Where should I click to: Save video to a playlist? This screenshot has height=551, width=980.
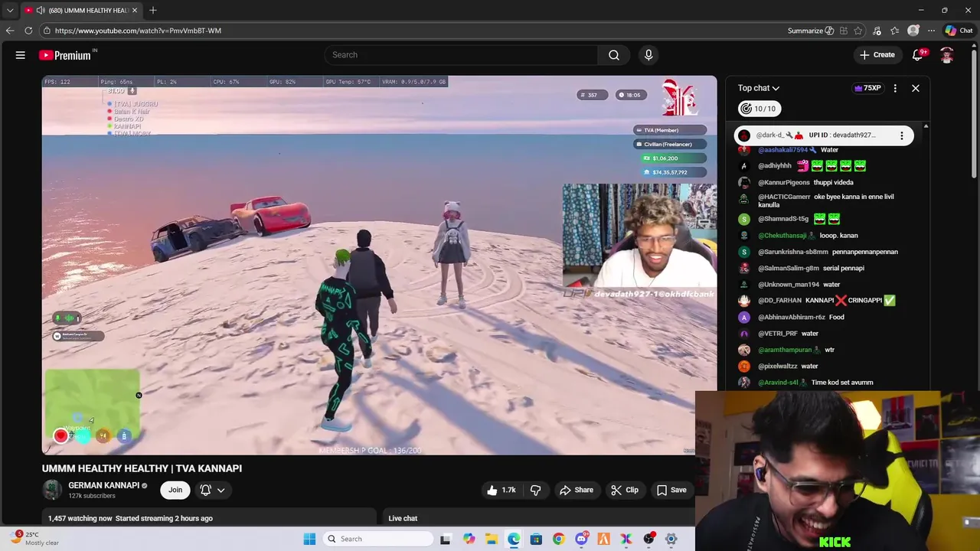click(x=671, y=490)
